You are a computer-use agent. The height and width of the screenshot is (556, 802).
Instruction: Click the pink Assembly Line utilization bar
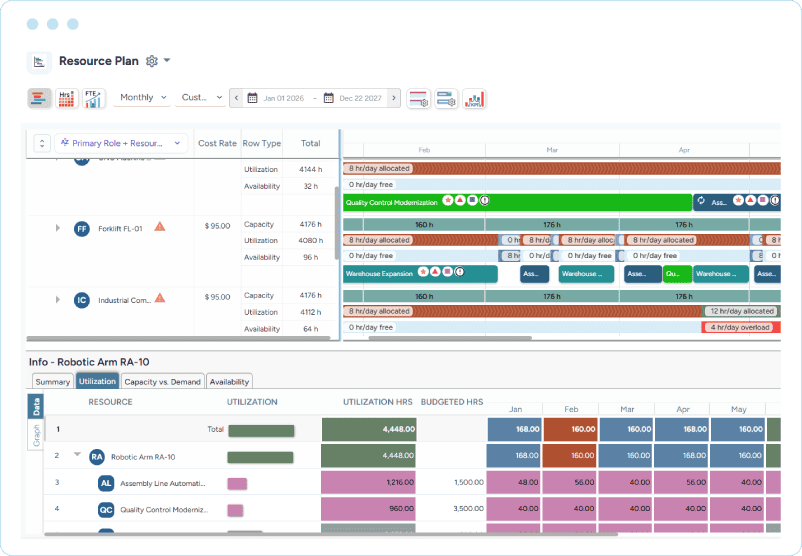click(x=237, y=483)
